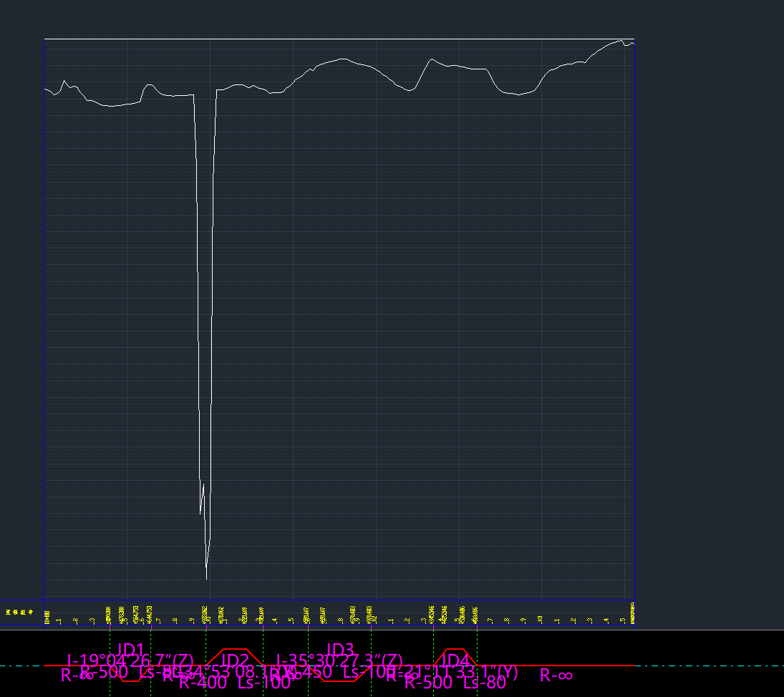Select the I-35°30'27.3"(Z) angle annotation
Image resolution: width=784 pixels, height=697 pixels.
339,660
